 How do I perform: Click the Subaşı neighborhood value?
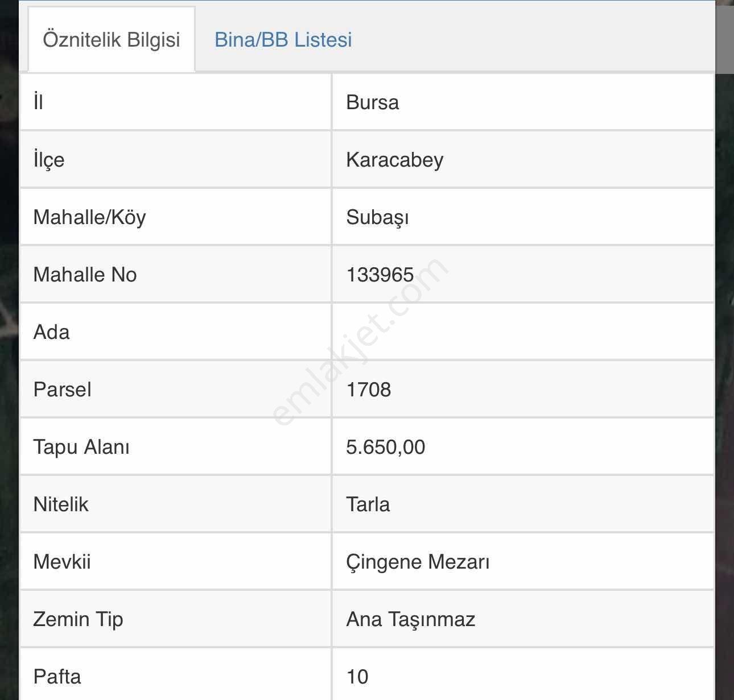[x=378, y=217]
